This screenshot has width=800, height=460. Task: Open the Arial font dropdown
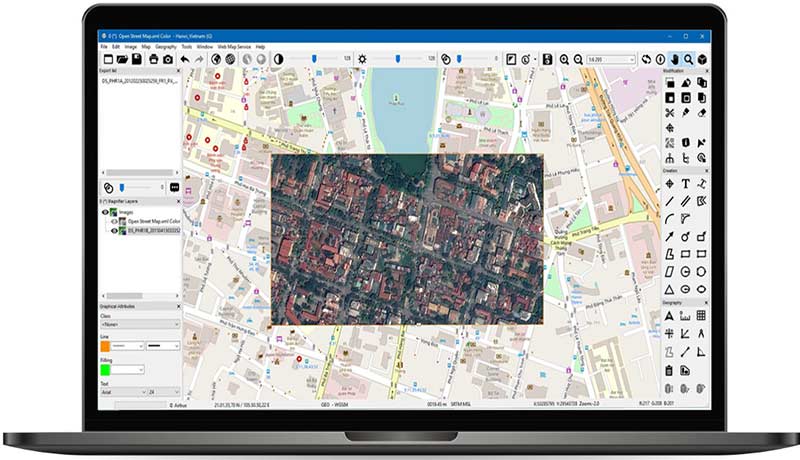click(x=121, y=393)
